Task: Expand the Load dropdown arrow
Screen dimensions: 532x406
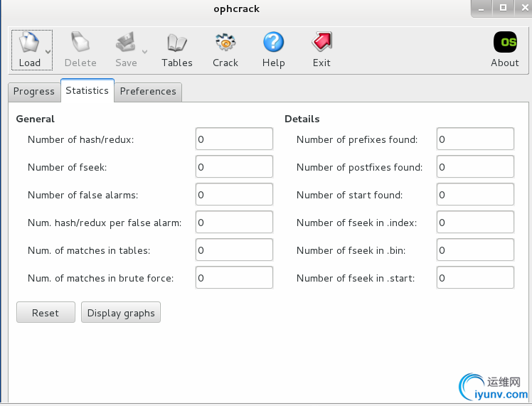Action: [48, 51]
